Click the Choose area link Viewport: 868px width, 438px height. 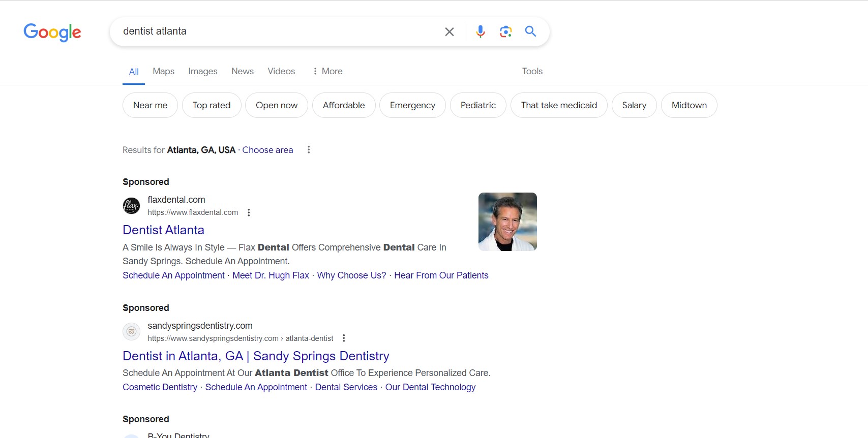[x=267, y=150]
